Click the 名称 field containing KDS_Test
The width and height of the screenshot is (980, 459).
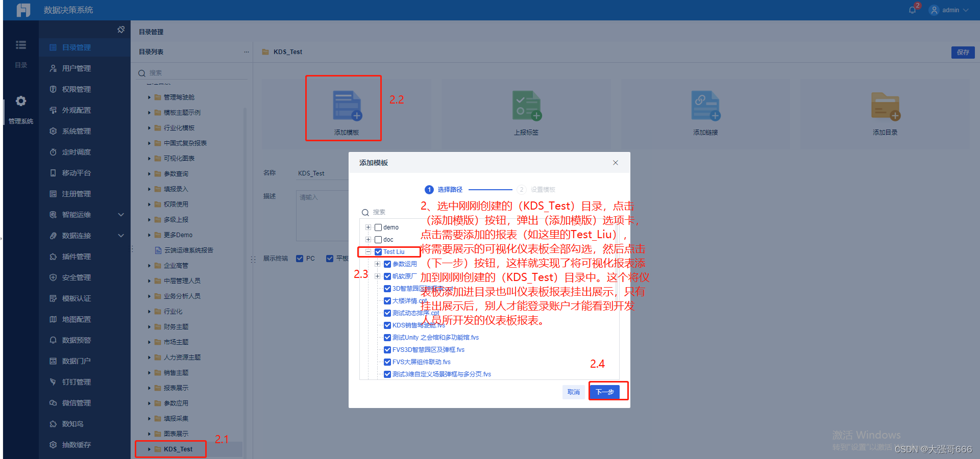tap(323, 173)
